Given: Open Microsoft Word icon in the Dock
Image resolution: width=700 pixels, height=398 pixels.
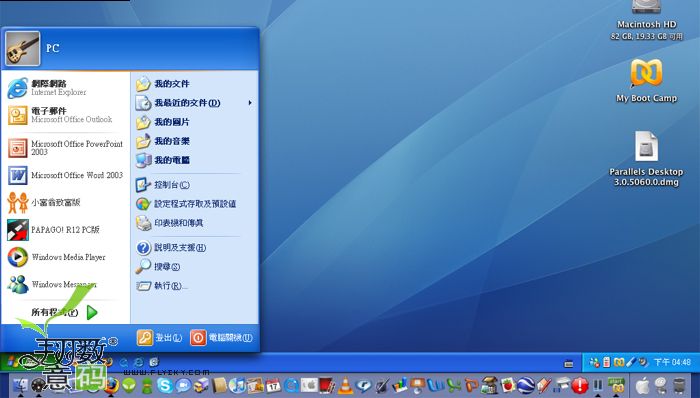Looking at the screenshot, I should [436, 385].
